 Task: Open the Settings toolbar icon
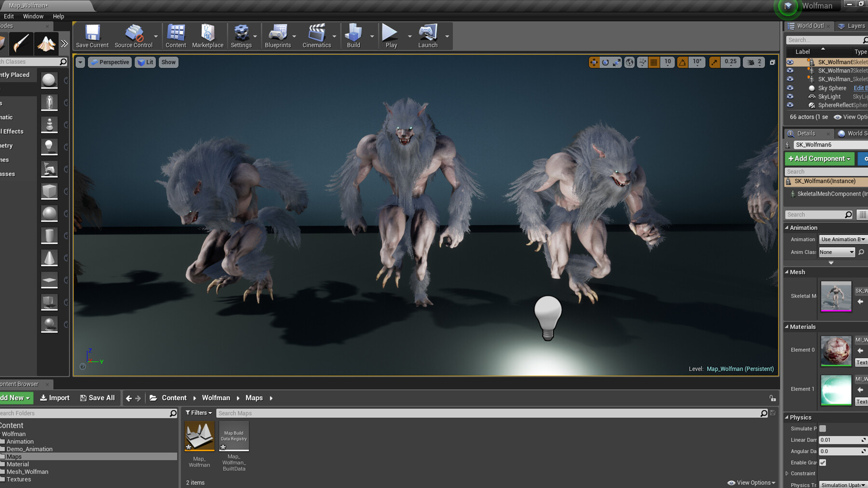[x=241, y=36]
